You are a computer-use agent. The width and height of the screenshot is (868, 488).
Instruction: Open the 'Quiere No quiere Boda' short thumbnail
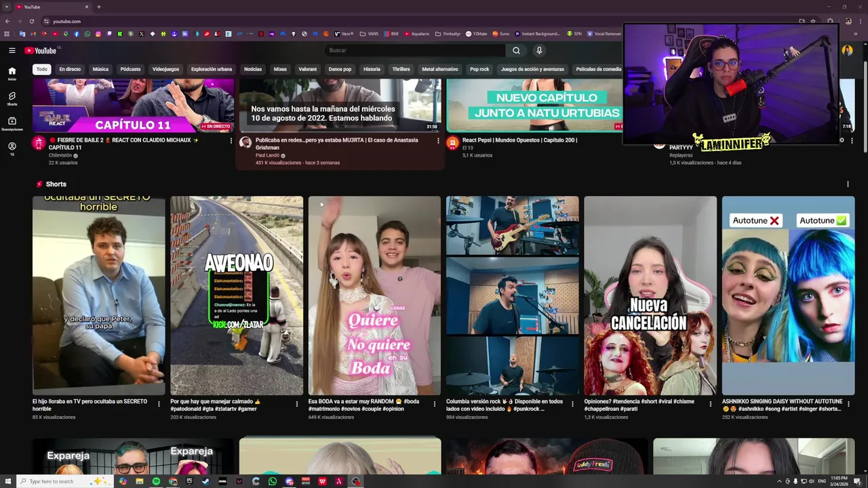tap(374, 296)
